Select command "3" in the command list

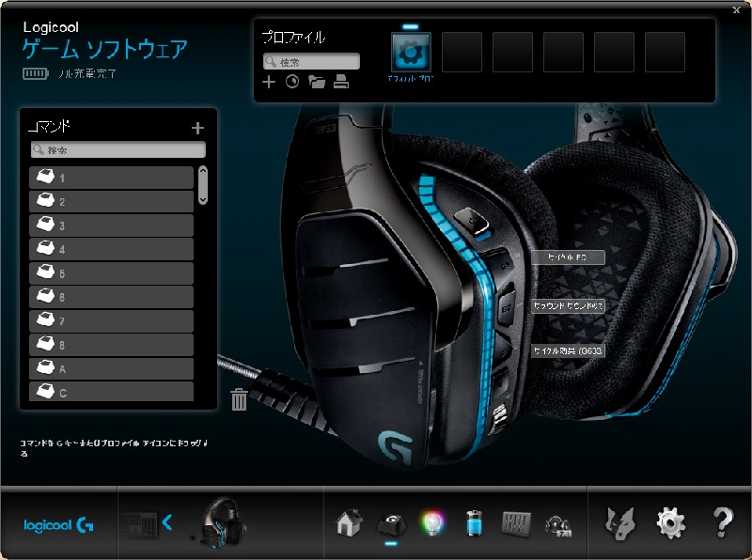click(x=111, y=226)
